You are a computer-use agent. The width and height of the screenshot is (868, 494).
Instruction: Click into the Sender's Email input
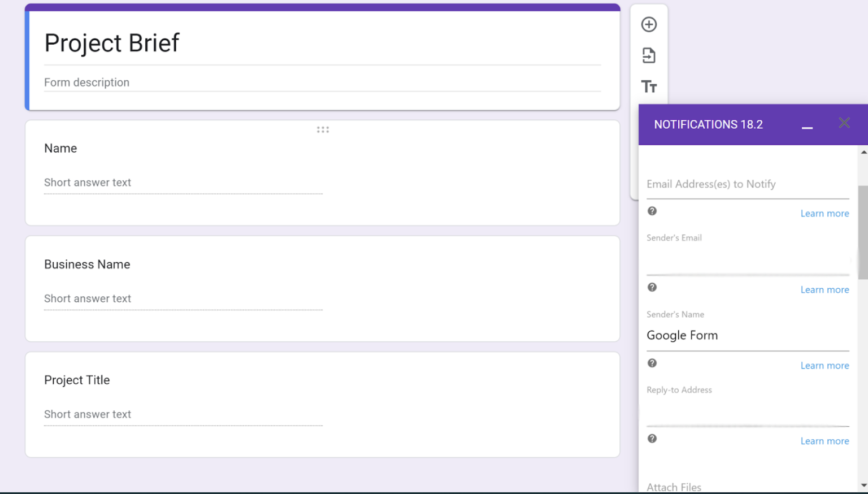747,262
